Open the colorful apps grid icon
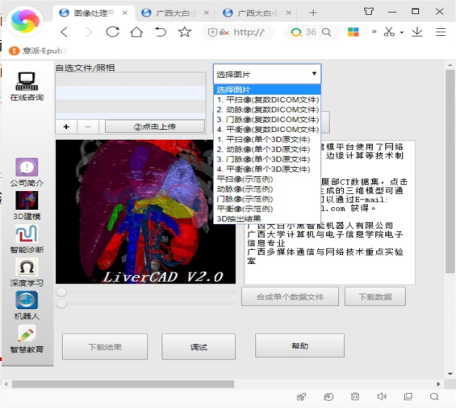Viewport: 456px width, 408px height. [x=353, y=32]
